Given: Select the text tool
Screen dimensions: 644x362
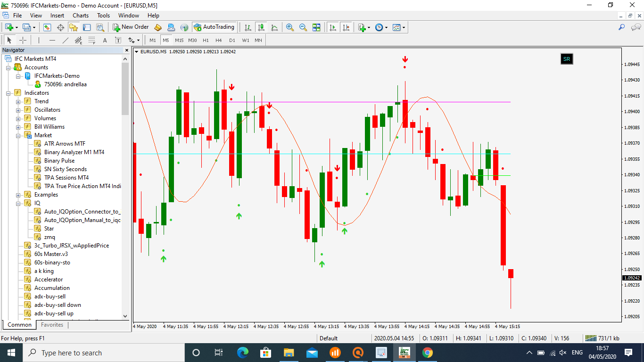Looking at the screenshot, I should (x=105, y=40).
